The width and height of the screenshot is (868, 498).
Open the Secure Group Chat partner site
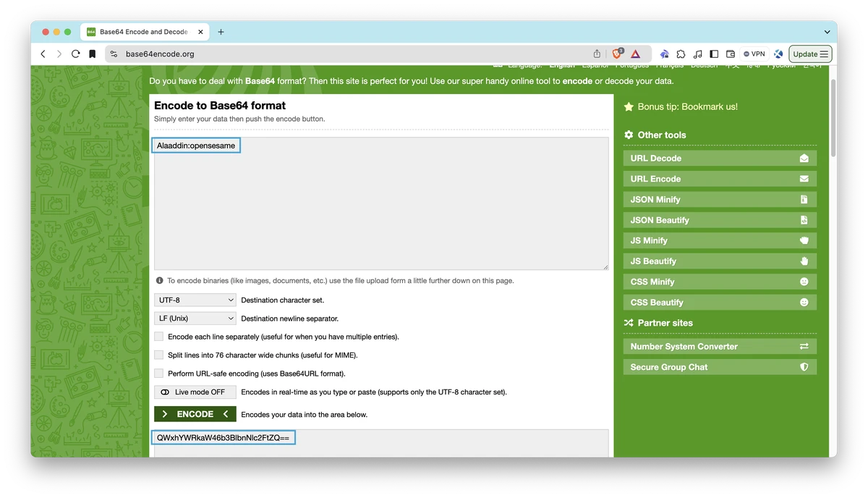click(x=719, y=367)
